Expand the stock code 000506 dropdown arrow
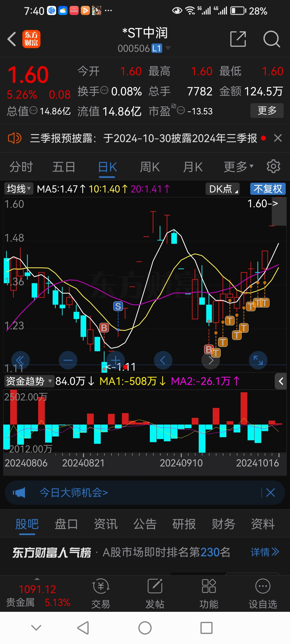 coord(168,48)
